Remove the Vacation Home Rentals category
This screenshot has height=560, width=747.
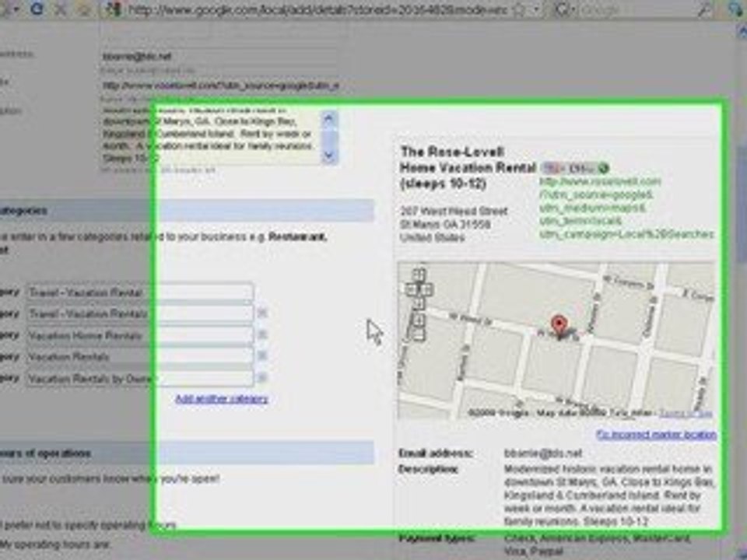[x=262, y=334]
